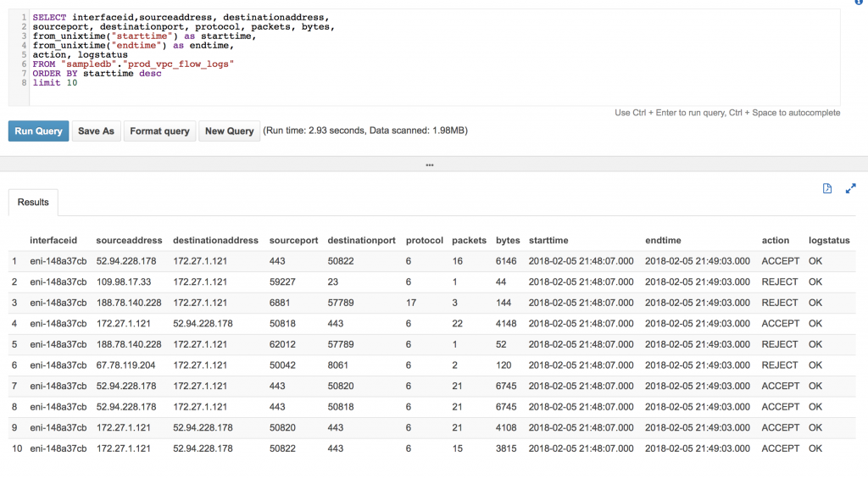Select the logstatus column header

[x=828, y=241]
